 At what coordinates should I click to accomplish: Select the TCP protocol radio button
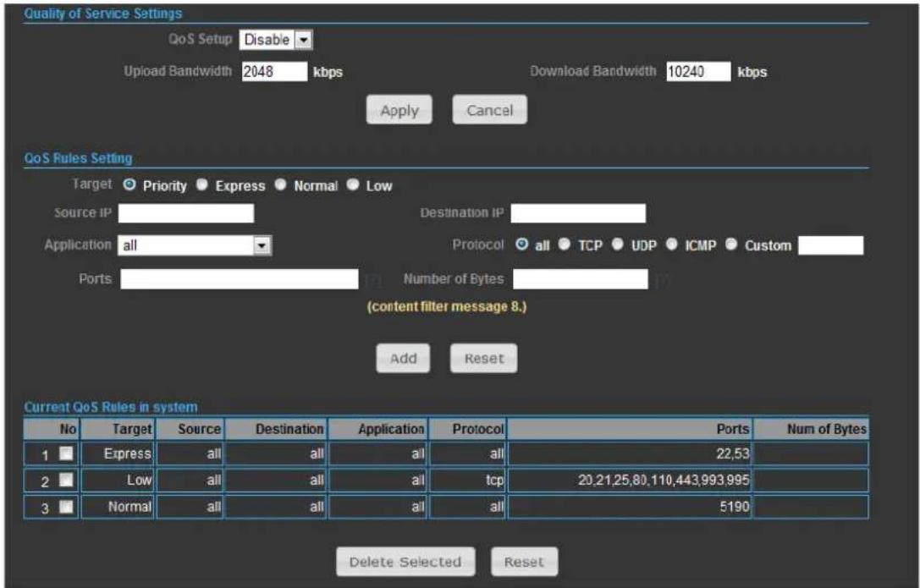point(564,245)
